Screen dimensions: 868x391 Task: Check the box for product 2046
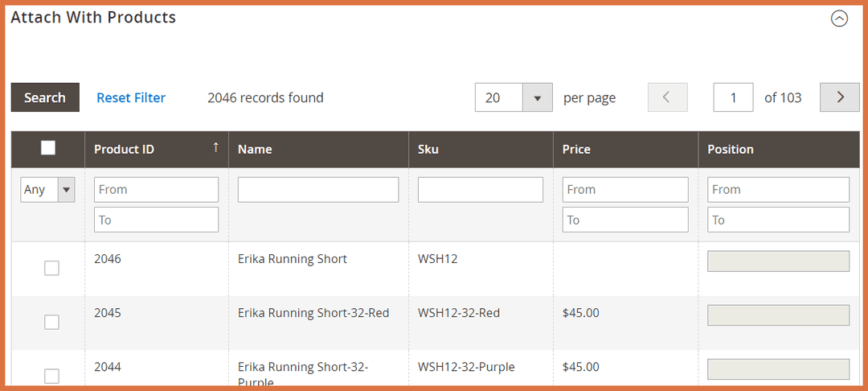[51, 268]
